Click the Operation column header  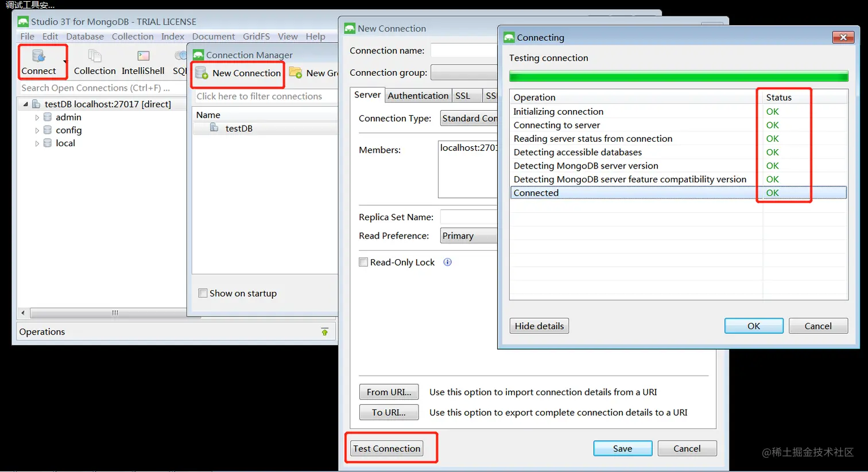(636, 97)
